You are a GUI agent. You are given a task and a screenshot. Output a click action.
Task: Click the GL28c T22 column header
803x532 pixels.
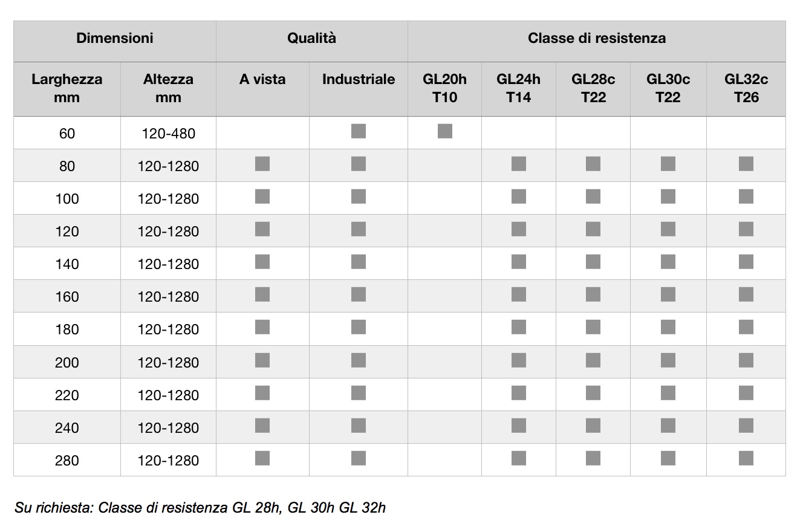coord(593,89)
